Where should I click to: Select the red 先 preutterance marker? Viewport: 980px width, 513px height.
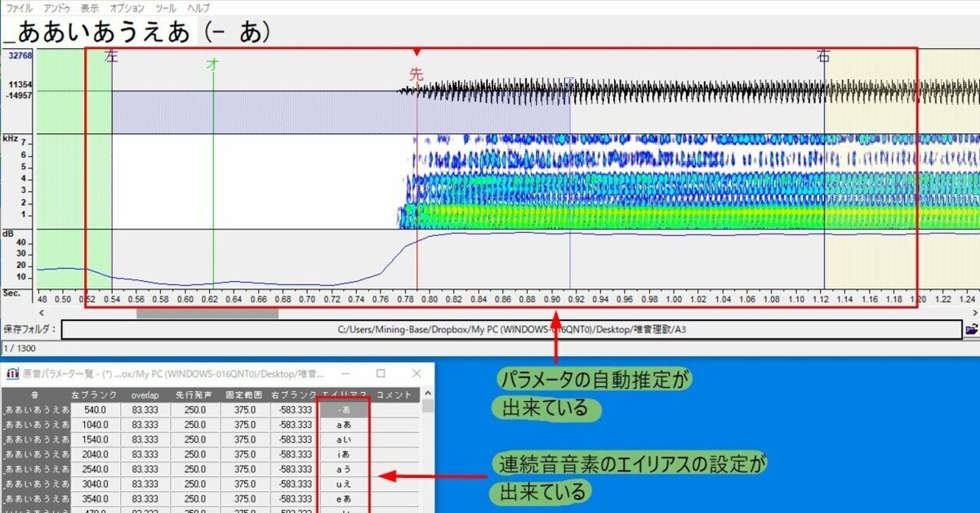pos(415,75)
